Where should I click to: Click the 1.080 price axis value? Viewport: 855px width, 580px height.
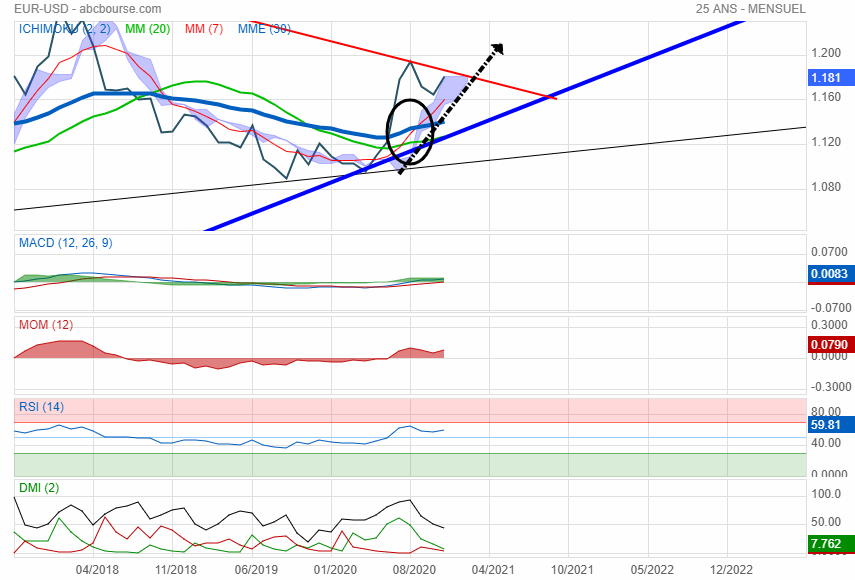826,187
